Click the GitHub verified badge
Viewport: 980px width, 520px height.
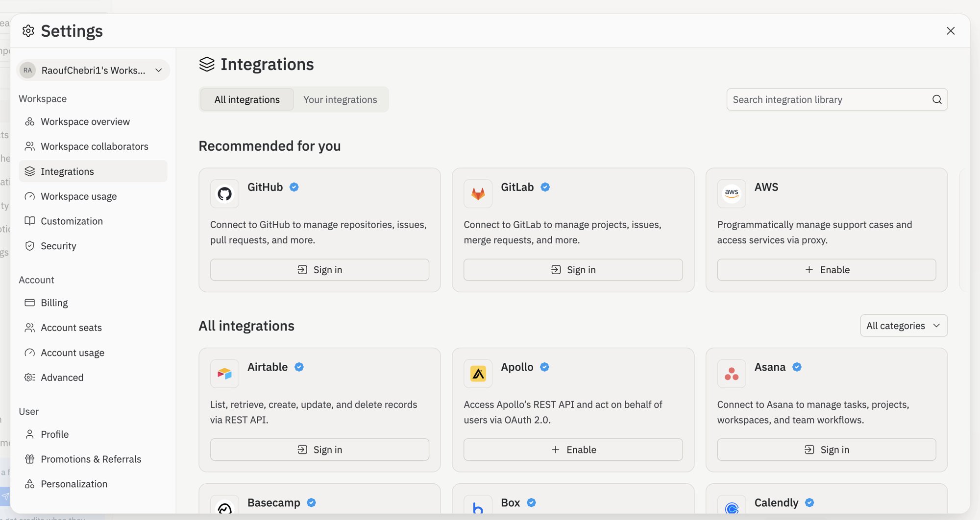pyautogui.click(x=294, y=187)
